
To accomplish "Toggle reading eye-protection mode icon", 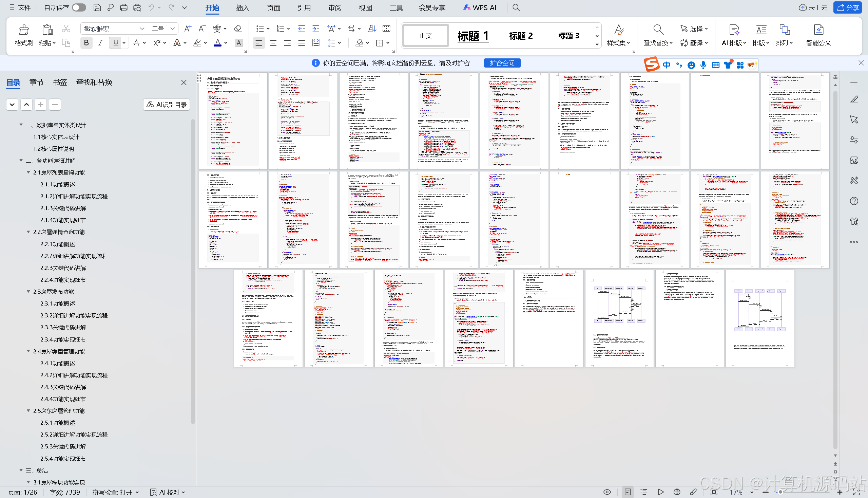I will [607, 492].
